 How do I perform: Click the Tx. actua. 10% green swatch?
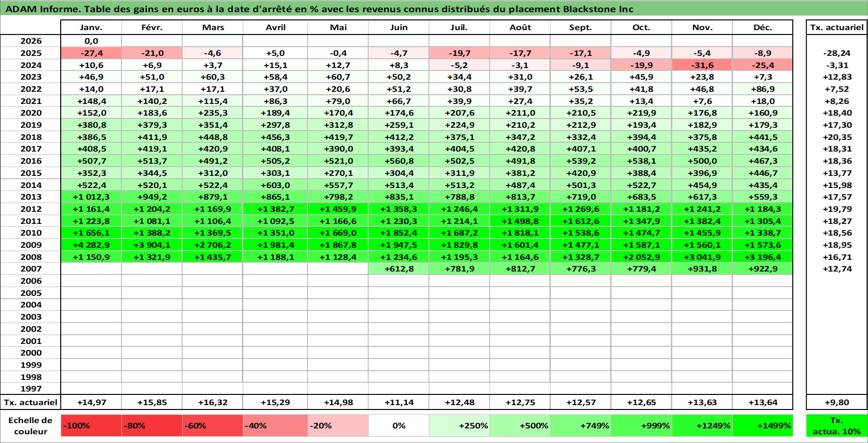[x=837, y=426]
